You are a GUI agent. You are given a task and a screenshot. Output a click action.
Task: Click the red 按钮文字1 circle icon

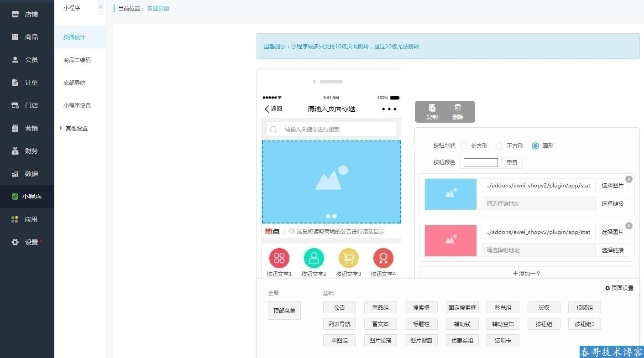[279, 259]
